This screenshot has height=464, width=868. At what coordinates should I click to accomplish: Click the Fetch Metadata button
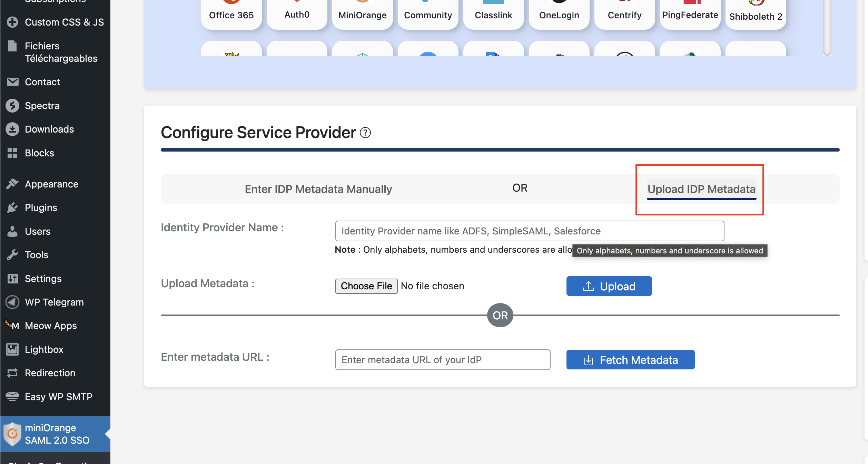(x=630, y=360)
